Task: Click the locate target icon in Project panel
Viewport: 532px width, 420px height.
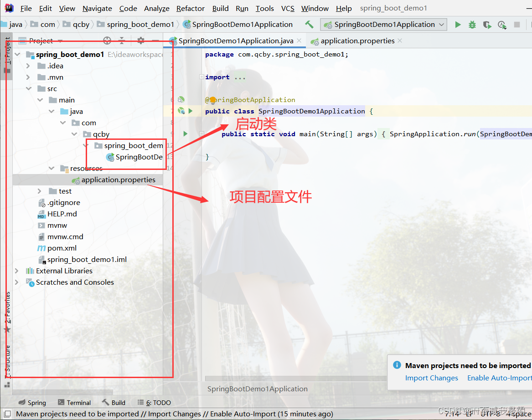Action: (x=107, y=41)
